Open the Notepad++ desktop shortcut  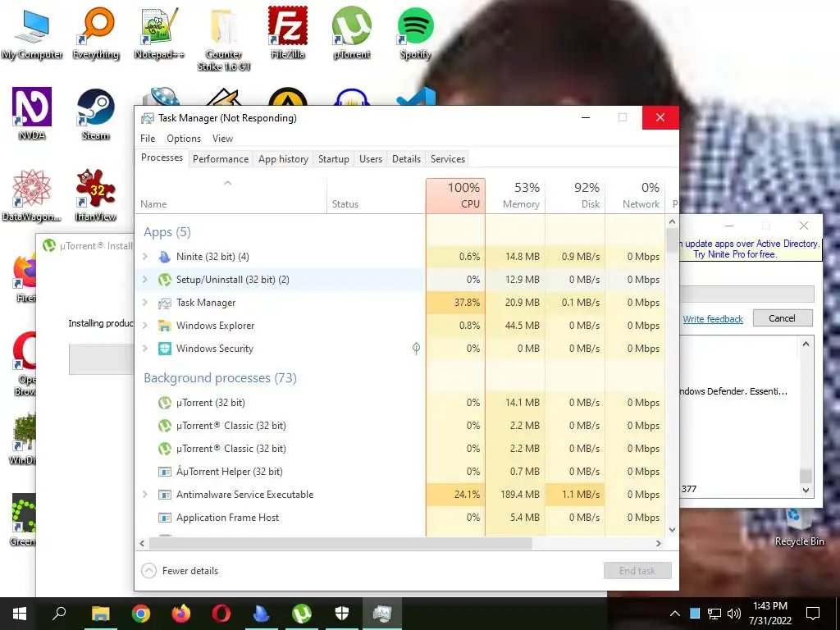point(159,32)
